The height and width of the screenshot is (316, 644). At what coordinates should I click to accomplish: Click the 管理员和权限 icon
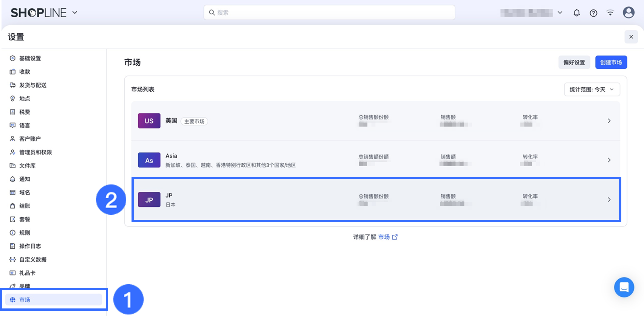click(x=12, y=152)
